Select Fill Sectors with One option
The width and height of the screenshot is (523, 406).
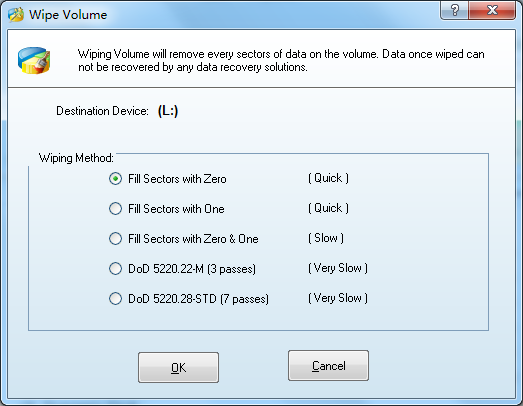[115, 209]
